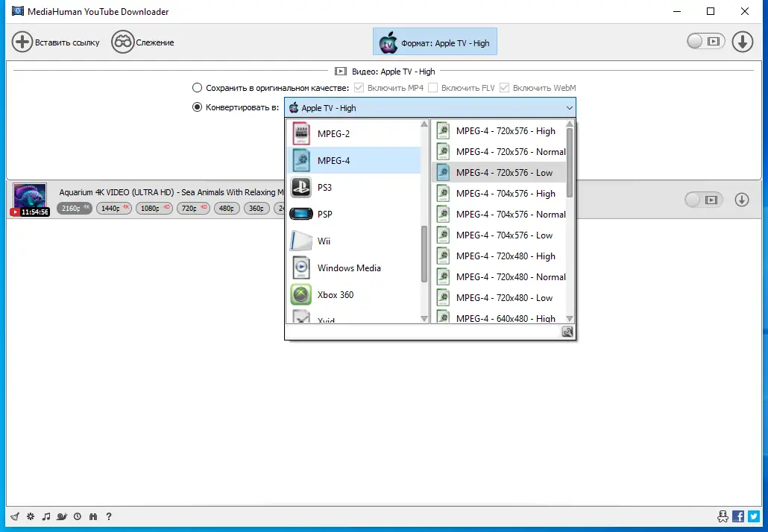Image resolution: width=768 pixels, height=532 pixels.
Task: Choose Windows Media in the format list
Action: pyautogui.click(x=353, y=267)
